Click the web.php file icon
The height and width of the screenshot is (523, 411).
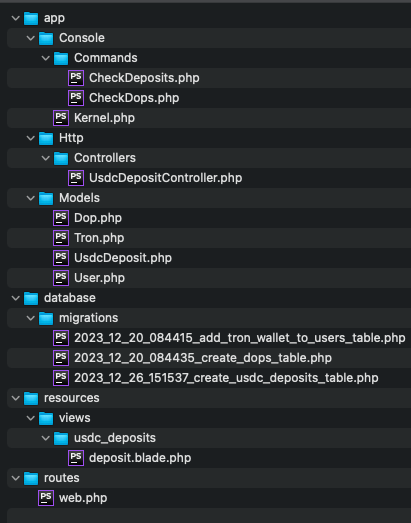46,498
